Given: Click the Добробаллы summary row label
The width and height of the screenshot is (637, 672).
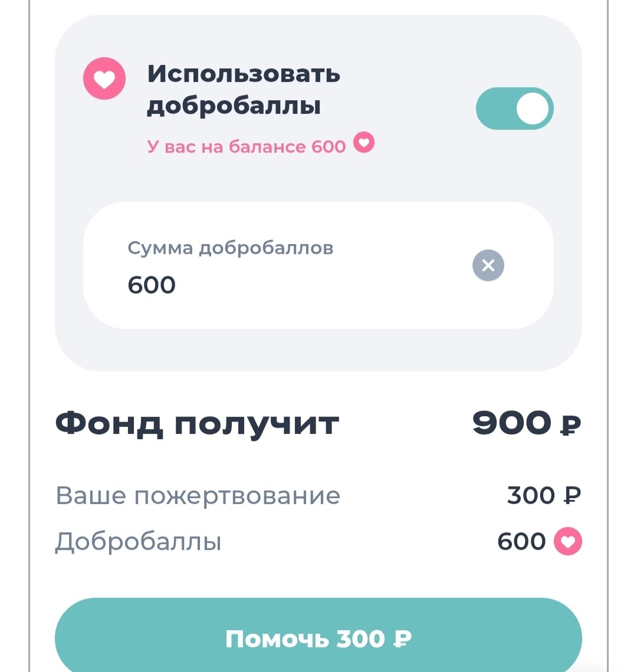Looking at the screenshot, I should 138,542.
